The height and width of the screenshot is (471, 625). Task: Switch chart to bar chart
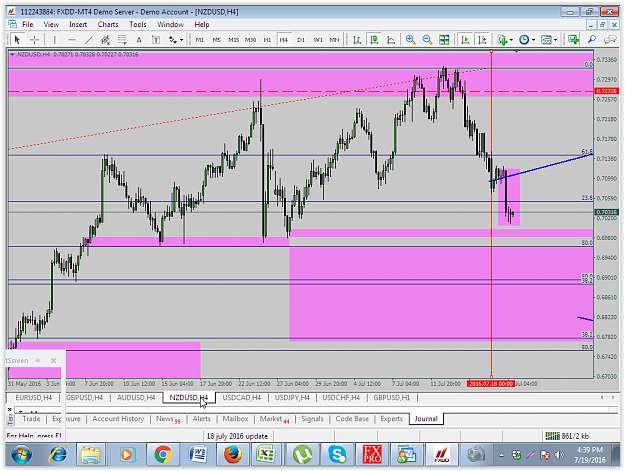click(x=357, y=39)
